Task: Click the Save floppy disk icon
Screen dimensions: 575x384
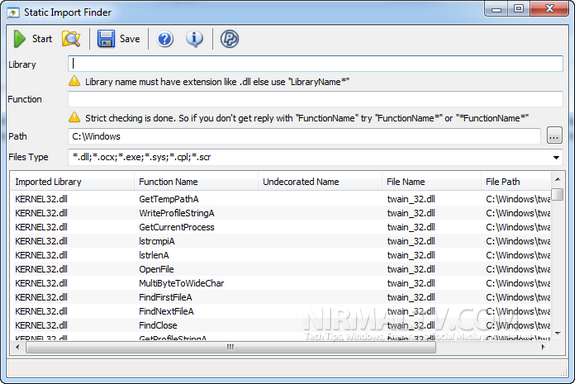Action: [106, 39]
